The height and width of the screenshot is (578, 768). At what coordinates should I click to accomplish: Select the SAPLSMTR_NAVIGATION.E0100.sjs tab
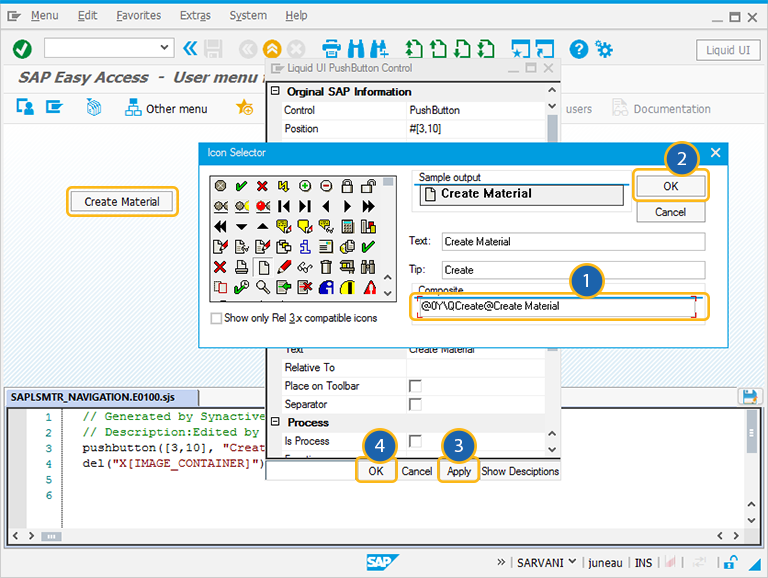point(101,397)
